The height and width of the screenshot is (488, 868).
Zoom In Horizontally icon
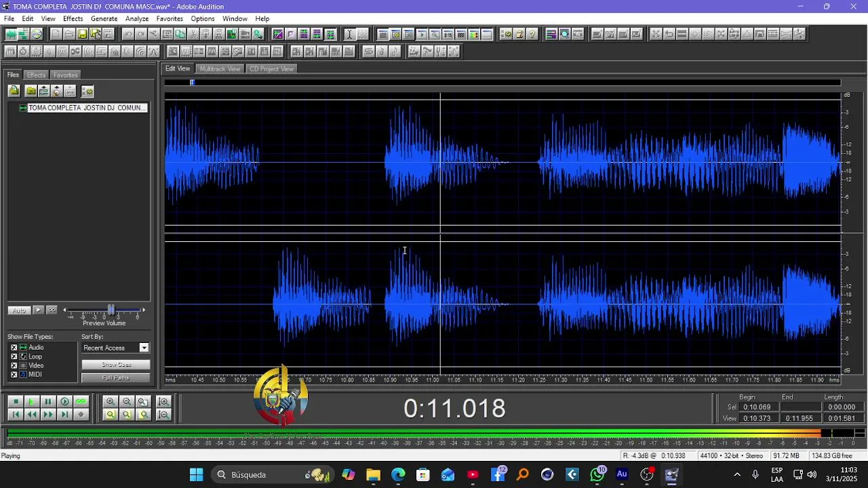(x=111, y=401)
